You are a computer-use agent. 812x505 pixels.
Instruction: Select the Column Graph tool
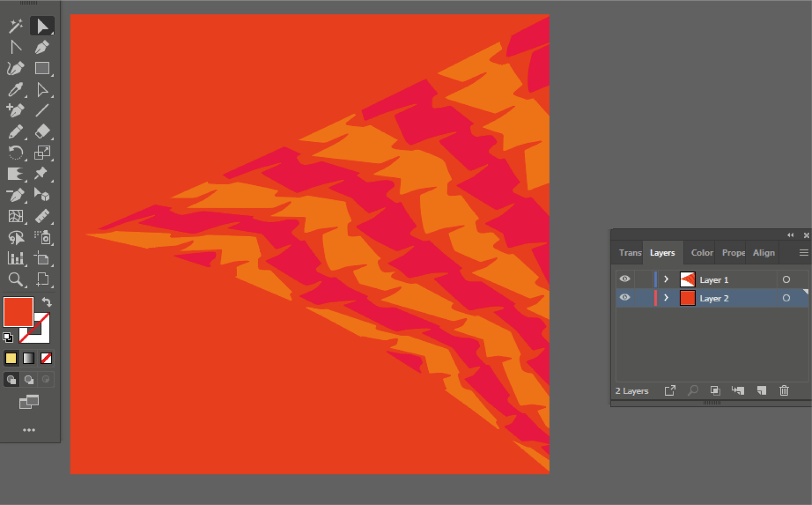pos(16,258)
